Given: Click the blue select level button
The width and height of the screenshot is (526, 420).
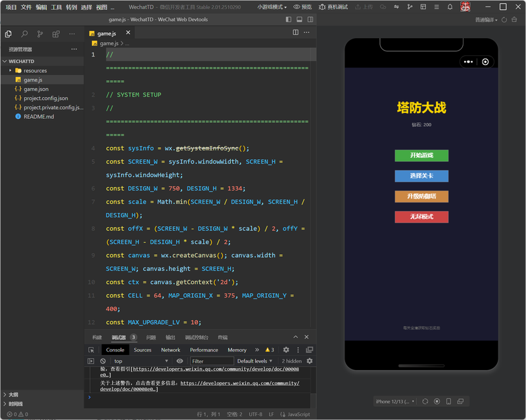Looking at the screenshot, I should click(x=421, y=176).
